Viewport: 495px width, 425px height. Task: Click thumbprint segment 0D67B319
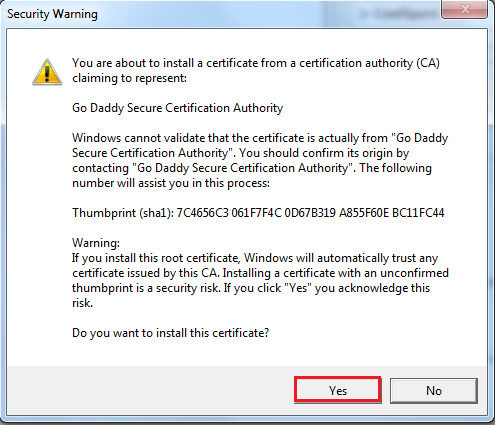pyautogui.click(x=310, y=213)
